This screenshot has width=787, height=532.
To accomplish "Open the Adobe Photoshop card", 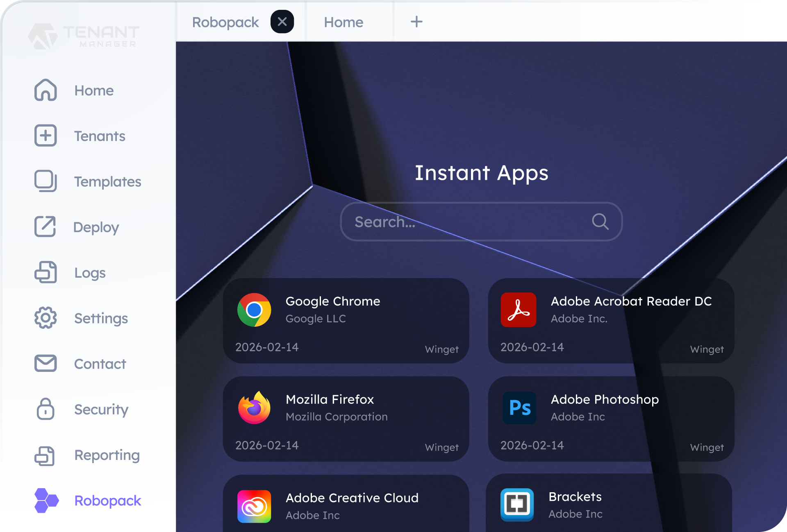I will (x=611, y=419).
